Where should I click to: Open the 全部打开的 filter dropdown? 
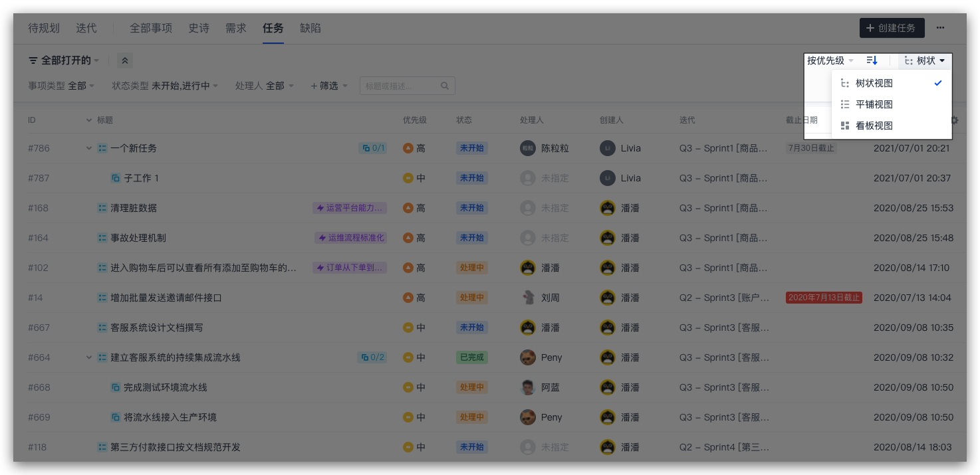tap(64, 60)
